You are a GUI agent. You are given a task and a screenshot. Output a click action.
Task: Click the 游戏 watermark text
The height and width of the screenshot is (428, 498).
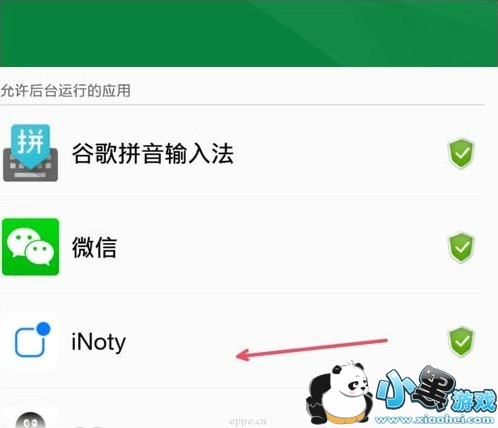[x=473, y=401]
